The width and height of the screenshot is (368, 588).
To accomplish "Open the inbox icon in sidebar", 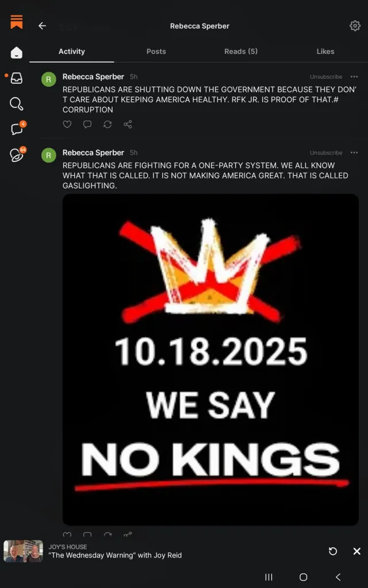I will [x=17, y=78].
